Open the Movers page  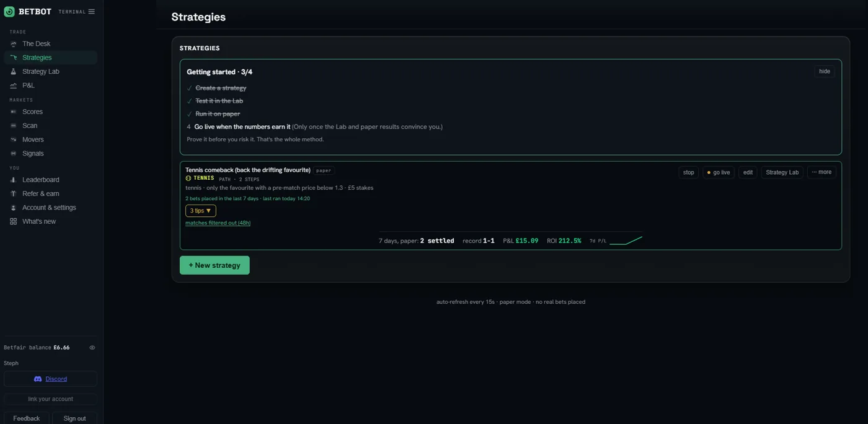tap(50, 139)
